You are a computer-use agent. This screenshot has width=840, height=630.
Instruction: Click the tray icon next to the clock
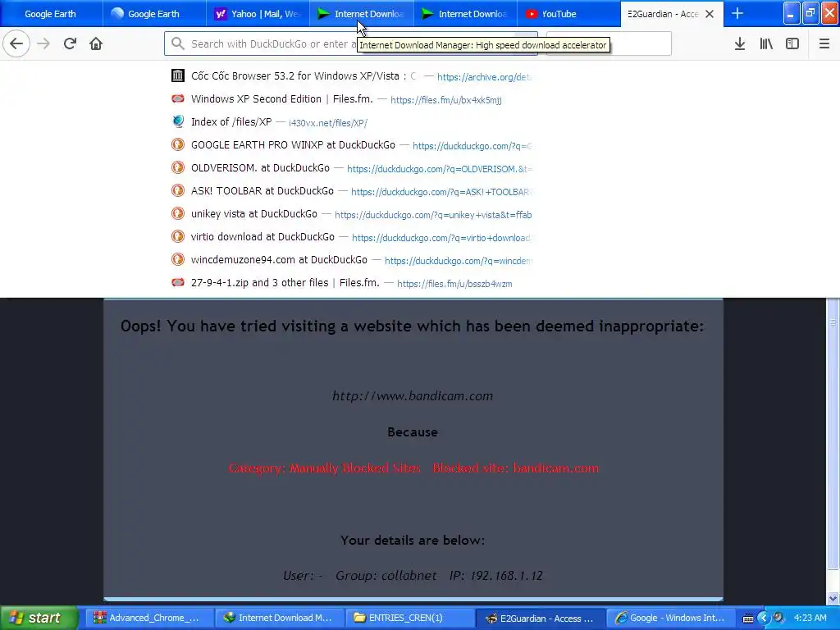779,619
